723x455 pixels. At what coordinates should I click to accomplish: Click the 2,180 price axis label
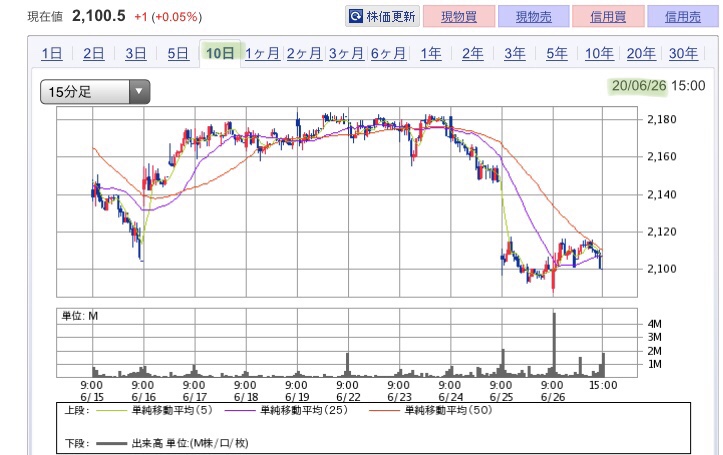[x=662, y=119]
